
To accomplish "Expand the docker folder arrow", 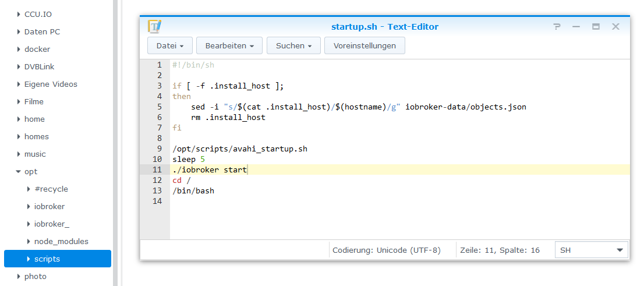I will click(19, 50).
